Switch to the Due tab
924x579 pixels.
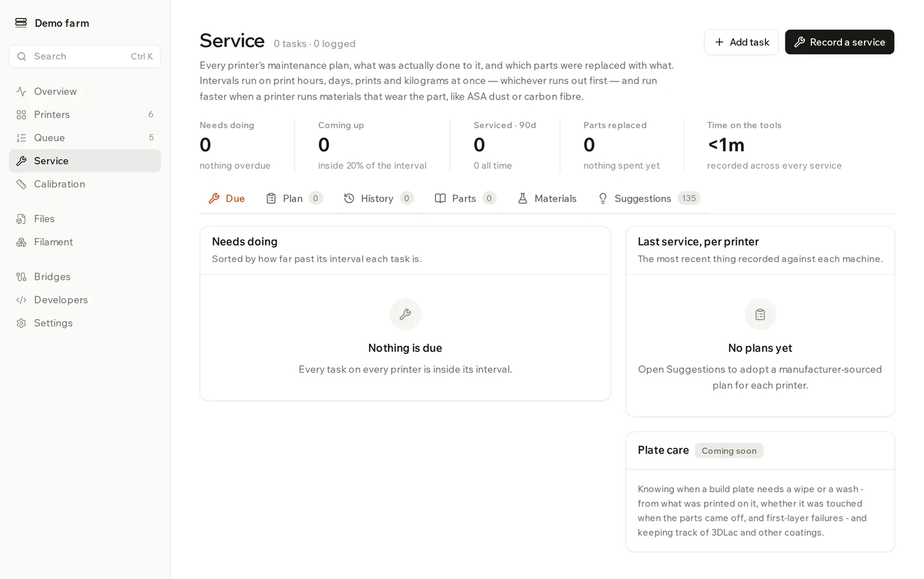[226, 198]
